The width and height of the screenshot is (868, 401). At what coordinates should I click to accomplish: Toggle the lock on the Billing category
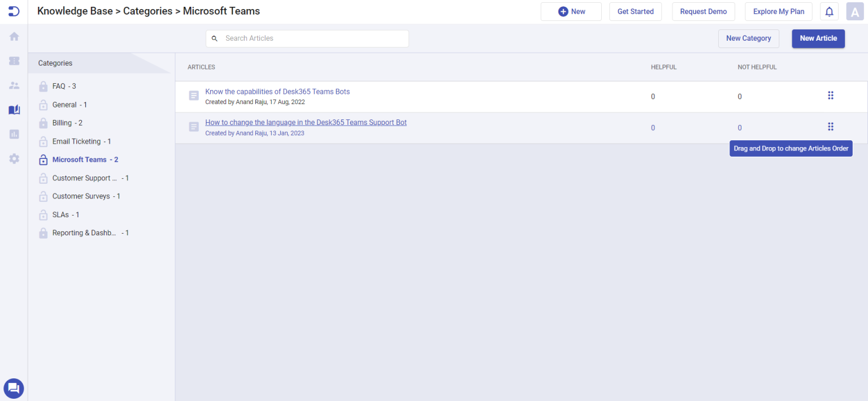(43, 123)
